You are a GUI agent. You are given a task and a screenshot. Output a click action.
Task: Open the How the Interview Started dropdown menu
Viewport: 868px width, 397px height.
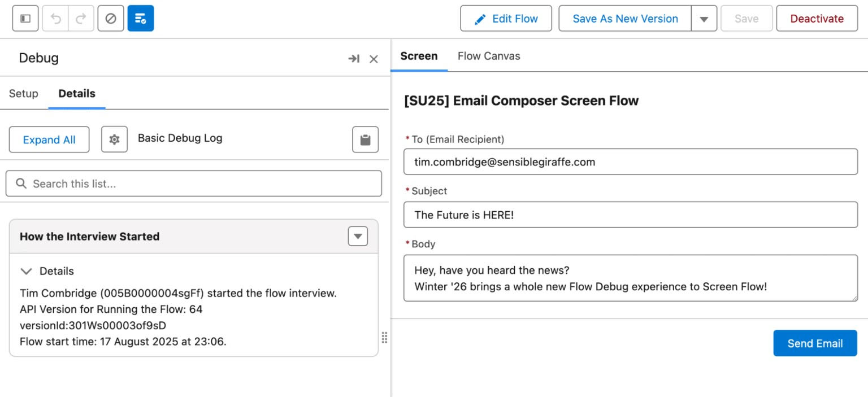point(358,236)
